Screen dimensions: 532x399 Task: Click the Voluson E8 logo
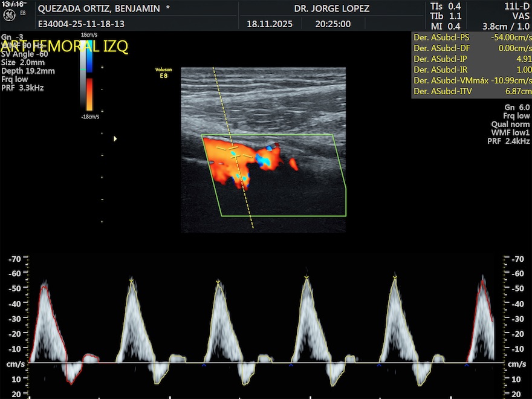click(x=163, y=73)
